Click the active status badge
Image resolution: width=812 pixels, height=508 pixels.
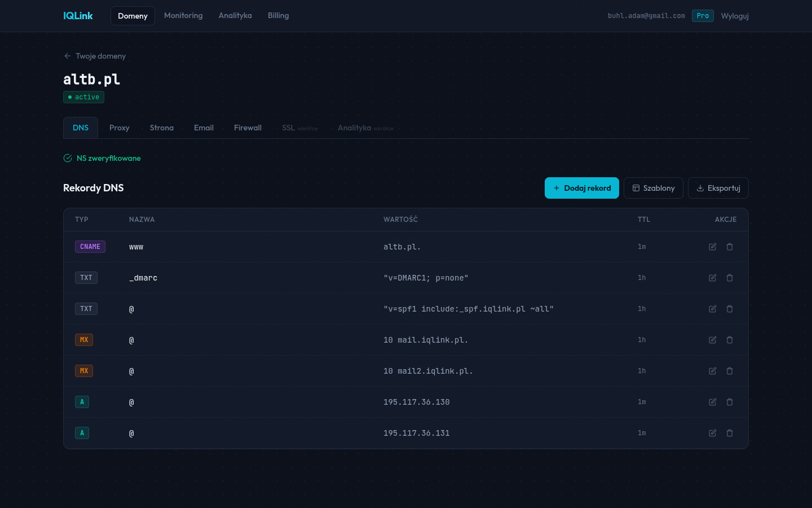83,97
